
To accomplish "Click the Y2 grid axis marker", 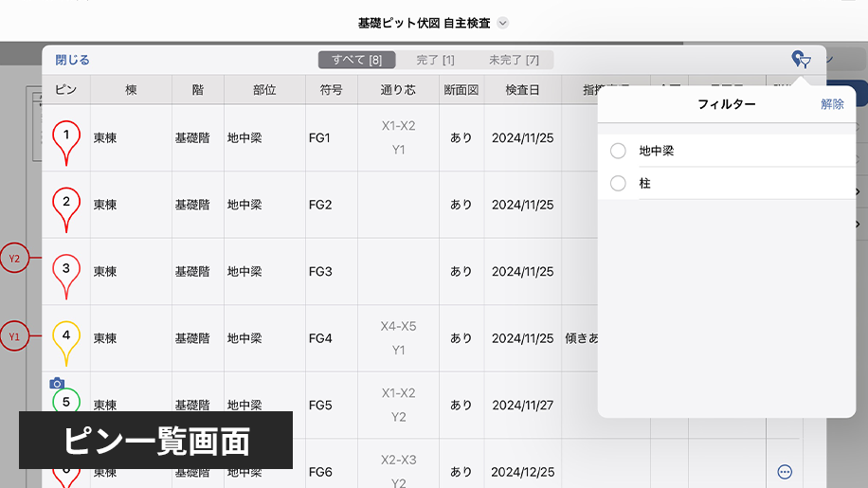I will [14, 258].
